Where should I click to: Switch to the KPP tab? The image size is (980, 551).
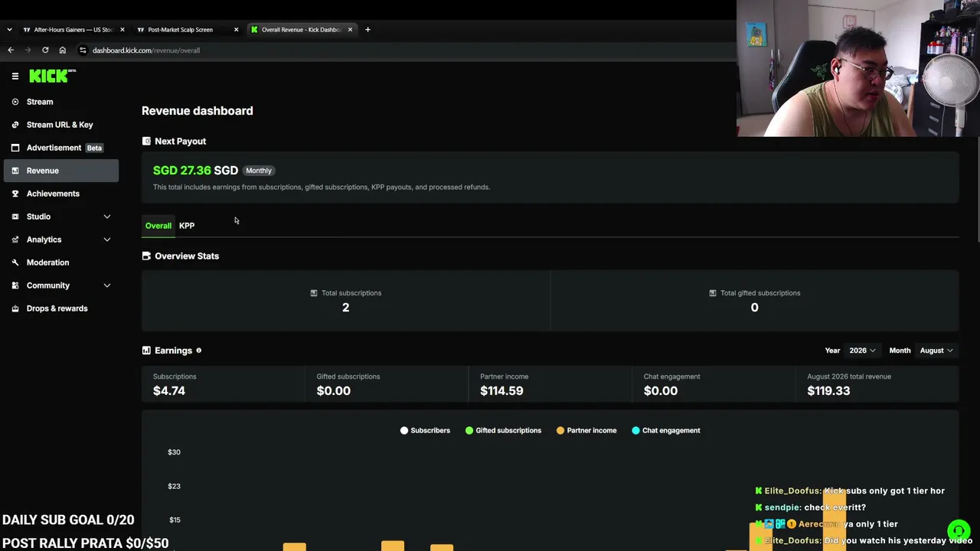187,226
